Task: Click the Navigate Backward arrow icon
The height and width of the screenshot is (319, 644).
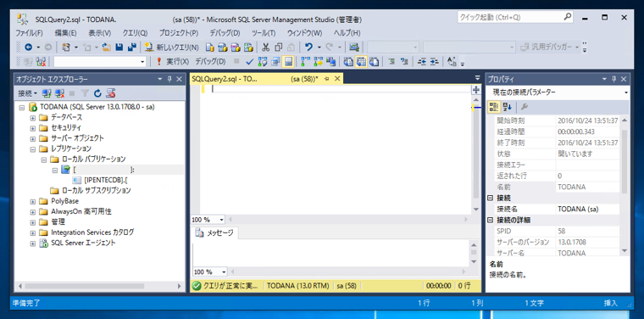Action: pyautogui.click(x=28, y=48)
